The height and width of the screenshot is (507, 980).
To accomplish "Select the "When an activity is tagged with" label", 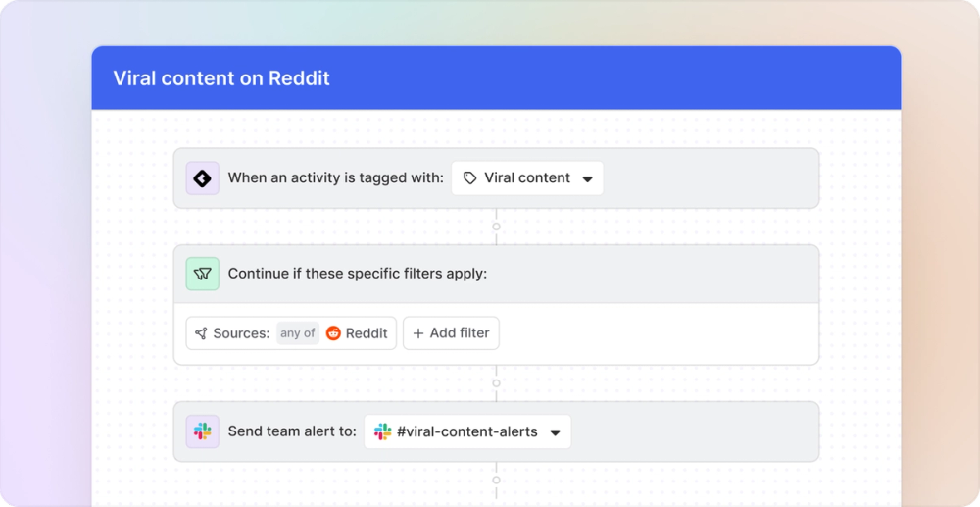I will 335,178.
